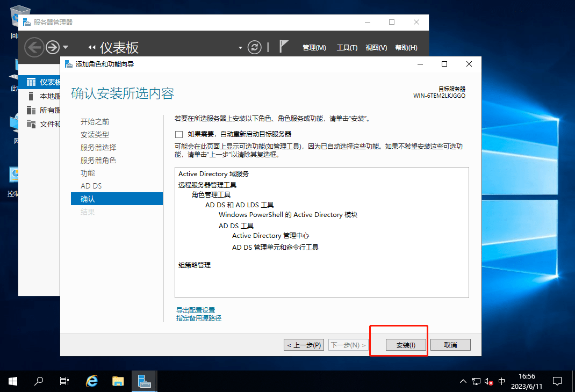Go to 开始之前 wizard step
Image resolution: width=575 pixels, height=392 pixels.
(x=95, y=122)
